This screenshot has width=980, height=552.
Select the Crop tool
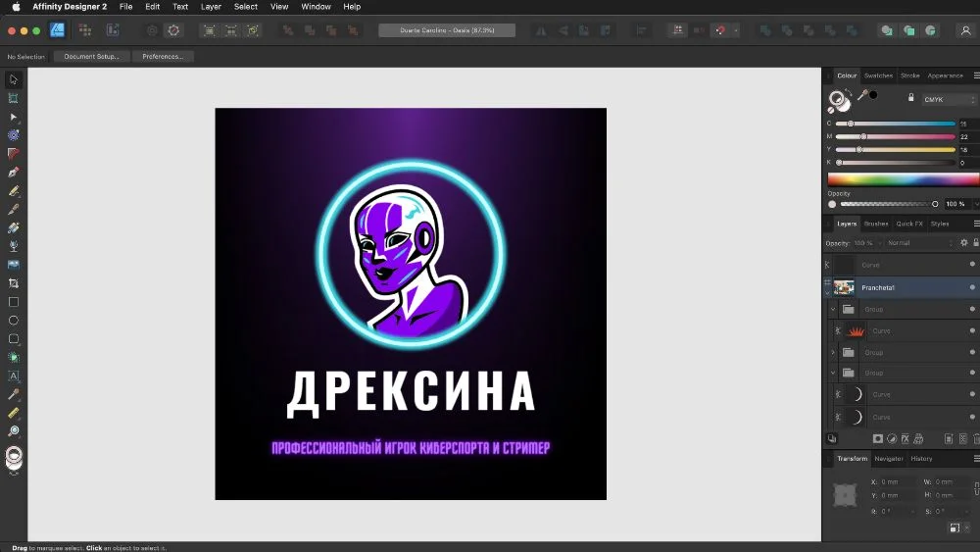(14, 283)
